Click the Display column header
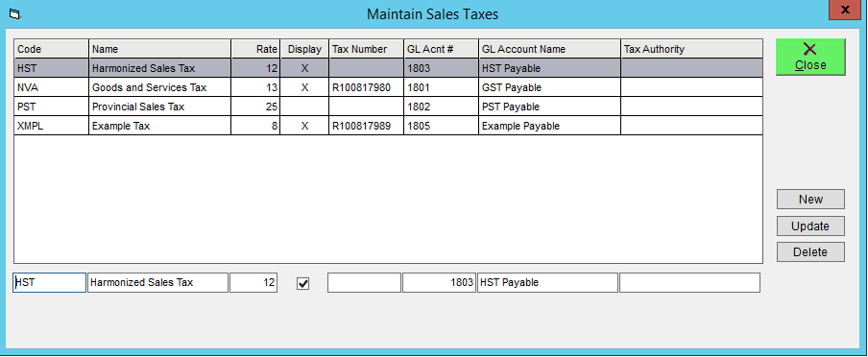 pyautogui.click(x=304, y=49)
